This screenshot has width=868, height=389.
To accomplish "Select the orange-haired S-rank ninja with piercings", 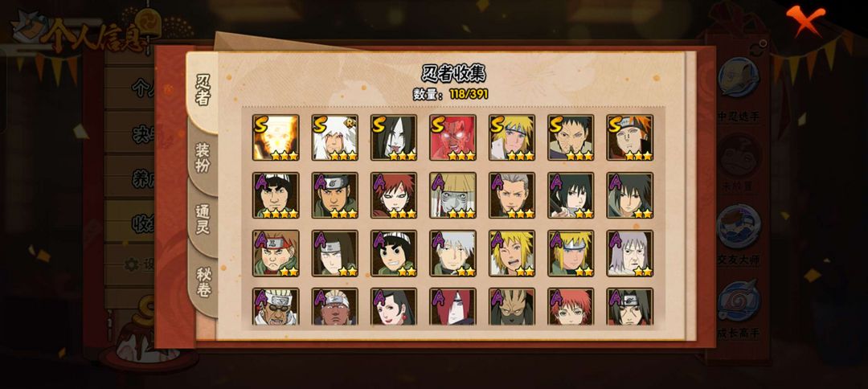I will point(630,137).
